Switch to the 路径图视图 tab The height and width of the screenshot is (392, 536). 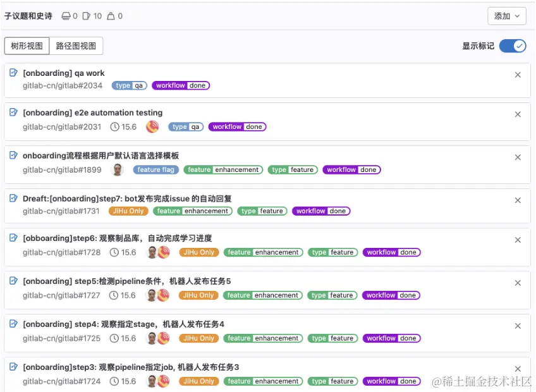click(76, 46)
